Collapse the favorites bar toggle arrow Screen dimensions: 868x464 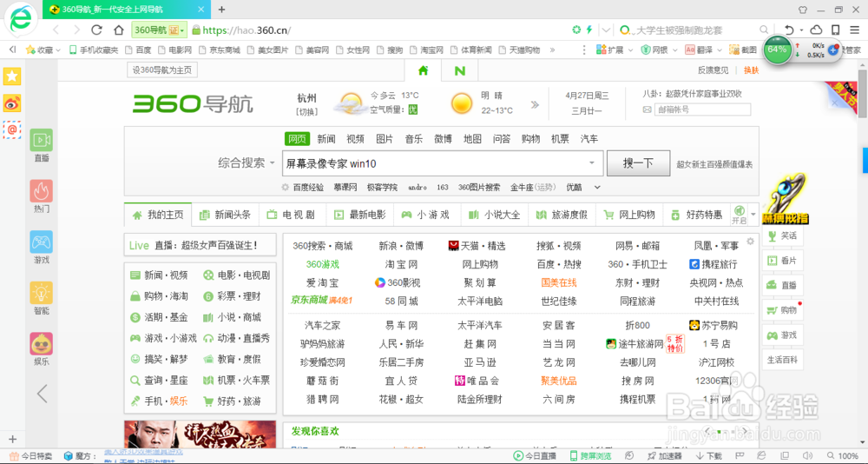pyautogui.click(x=13, y=50)
